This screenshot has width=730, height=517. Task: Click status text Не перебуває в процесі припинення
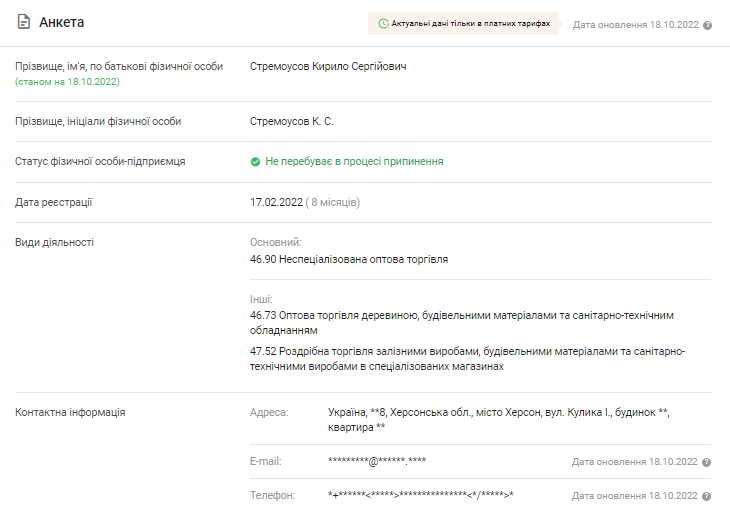pyautogui.click(x=354, y=161)
